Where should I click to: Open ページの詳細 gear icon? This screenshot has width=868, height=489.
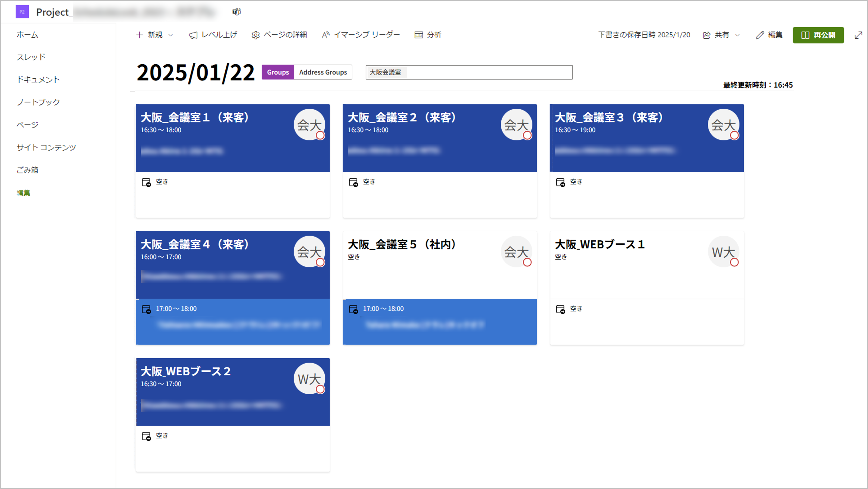click(255, 35)
